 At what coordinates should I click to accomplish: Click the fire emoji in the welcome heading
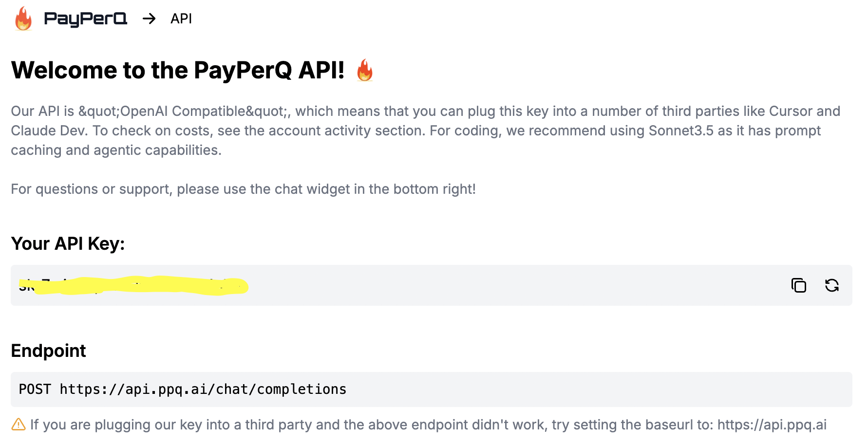364,71
